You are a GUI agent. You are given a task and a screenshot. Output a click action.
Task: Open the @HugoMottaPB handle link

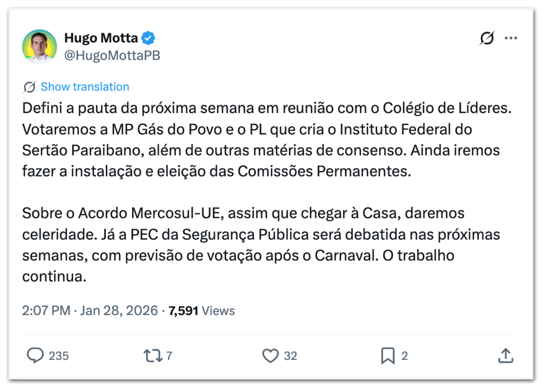pyautogui.click(x=112, y=55)
